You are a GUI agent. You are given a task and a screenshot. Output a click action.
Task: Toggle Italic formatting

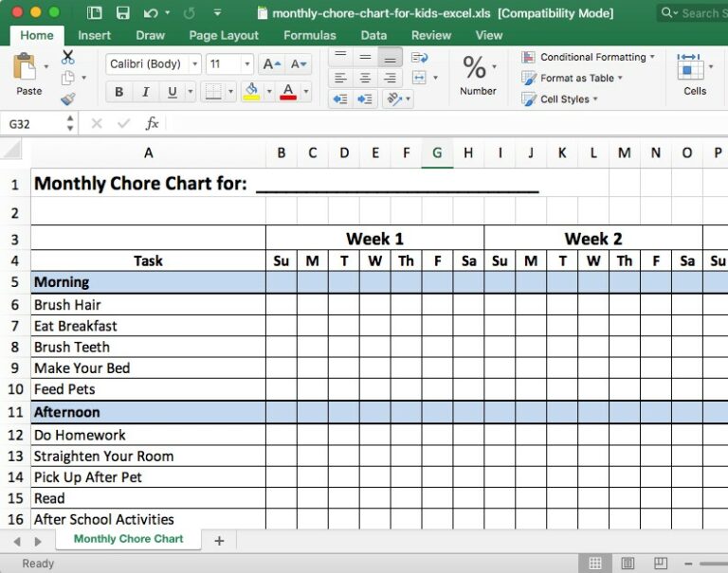146,92
